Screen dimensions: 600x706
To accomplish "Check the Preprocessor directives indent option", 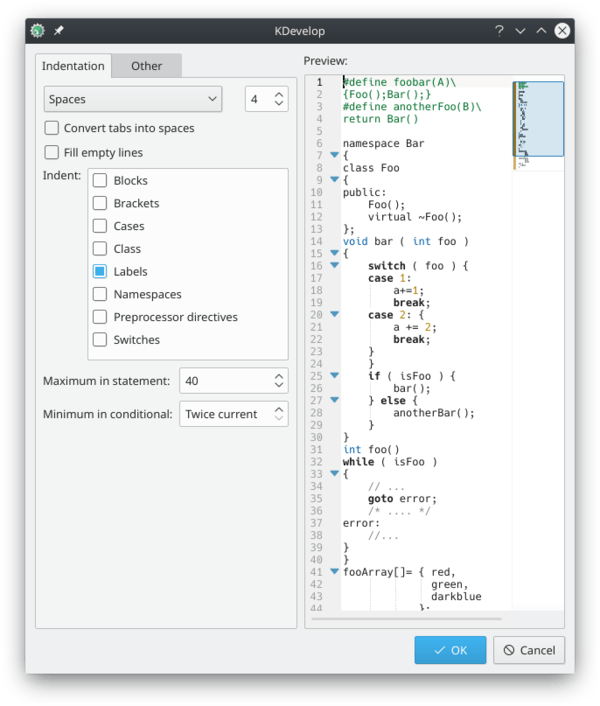I will (100, 317).
